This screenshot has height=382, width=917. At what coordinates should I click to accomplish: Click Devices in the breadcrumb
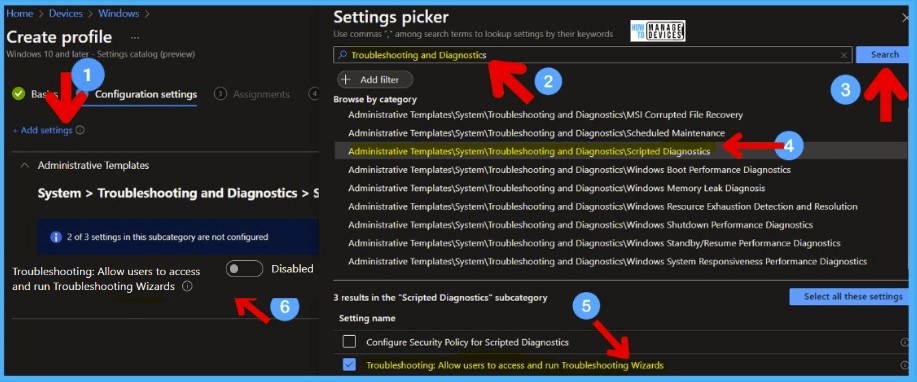point(66,13)
